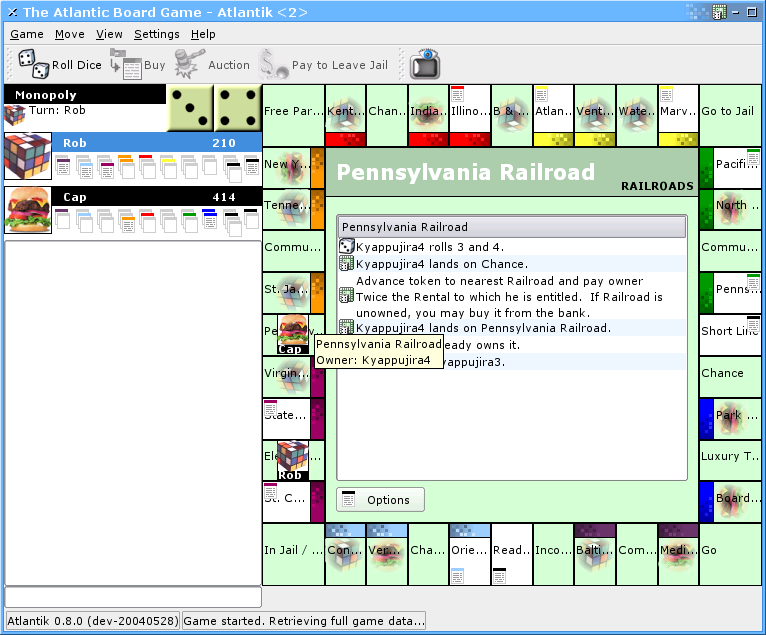This screenshot has height=635, width=766.
Task: Open the Game menu
Action: click(x=27, y=34)
